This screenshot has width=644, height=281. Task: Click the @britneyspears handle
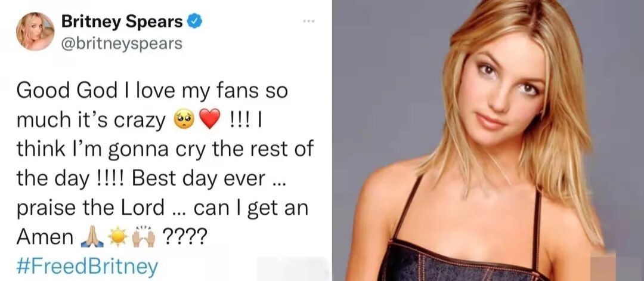[x=122, y=43]
